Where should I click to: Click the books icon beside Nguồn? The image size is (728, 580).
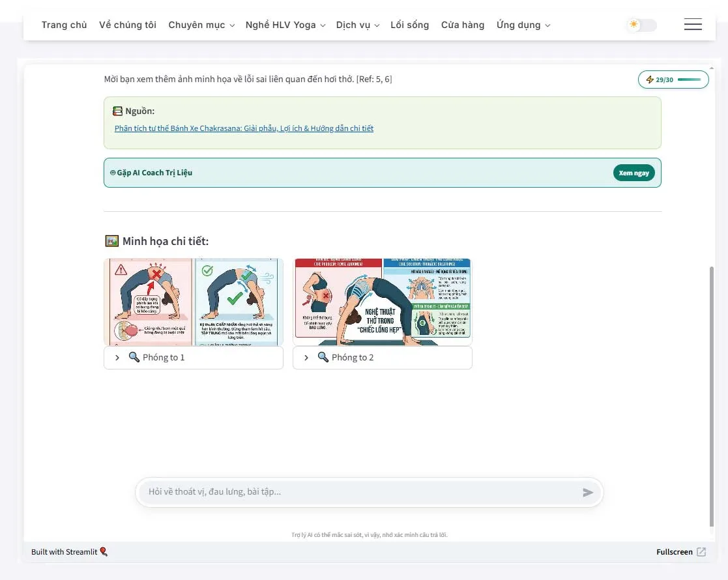point(117,111)
